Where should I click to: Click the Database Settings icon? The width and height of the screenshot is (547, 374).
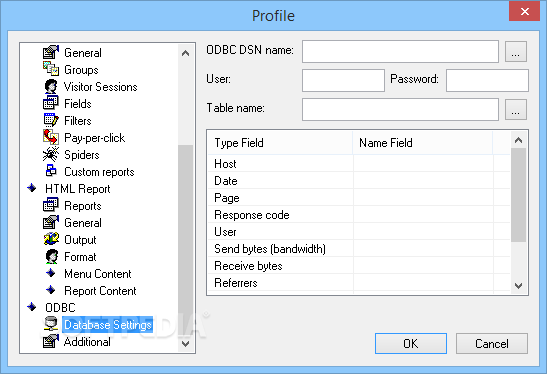click(x=51, y=324)
